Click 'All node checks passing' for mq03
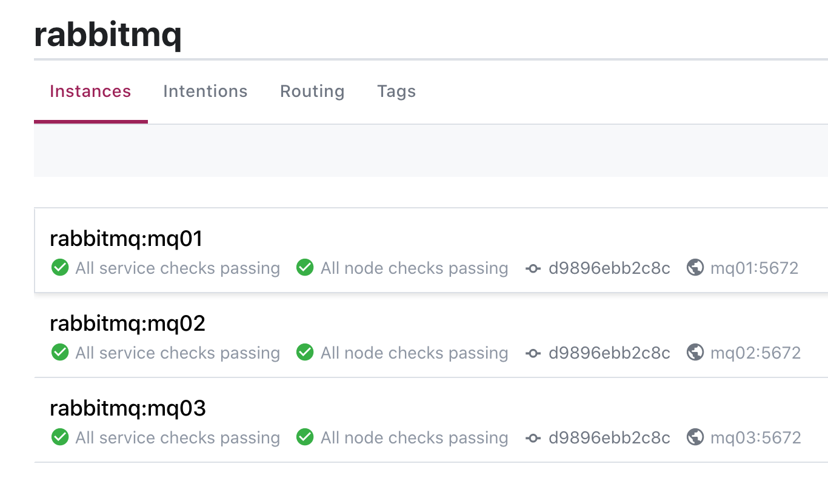The height and width of the screenshot is (504, 828). (415, 438)
